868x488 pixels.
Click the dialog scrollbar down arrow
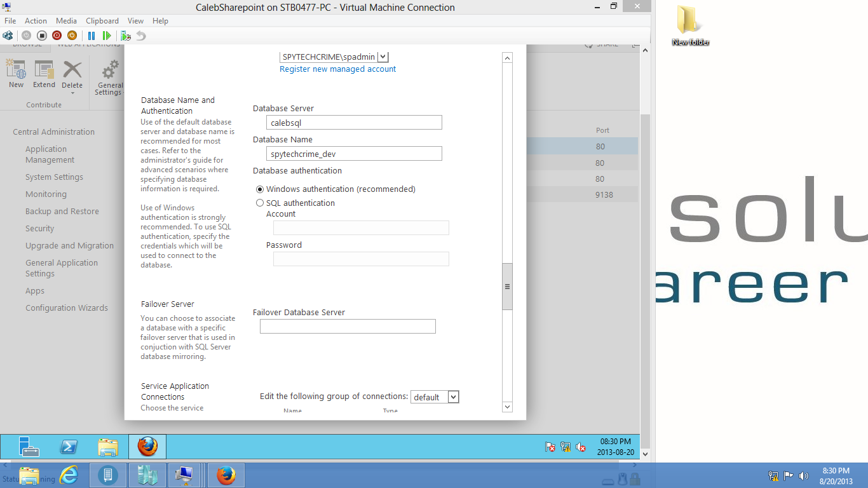507,407
